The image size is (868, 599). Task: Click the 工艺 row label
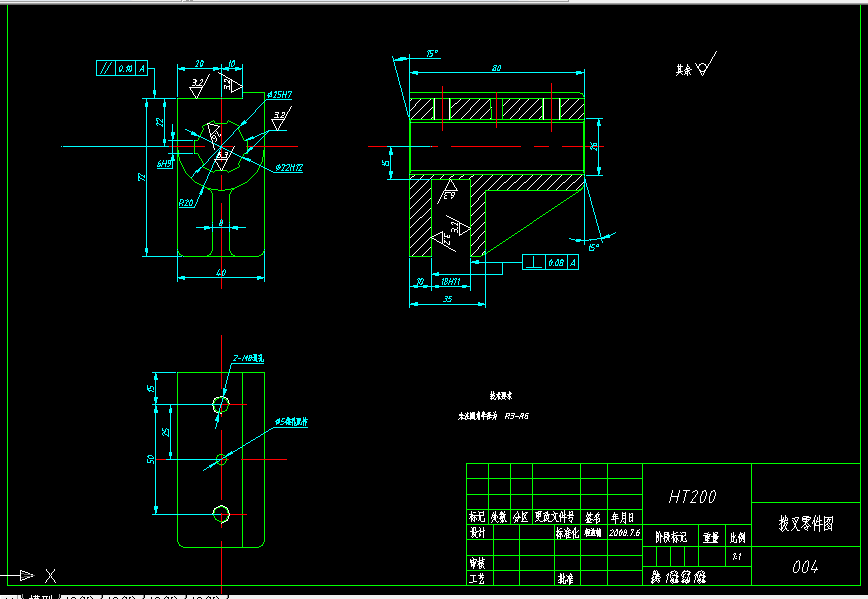tap(477, 579)
